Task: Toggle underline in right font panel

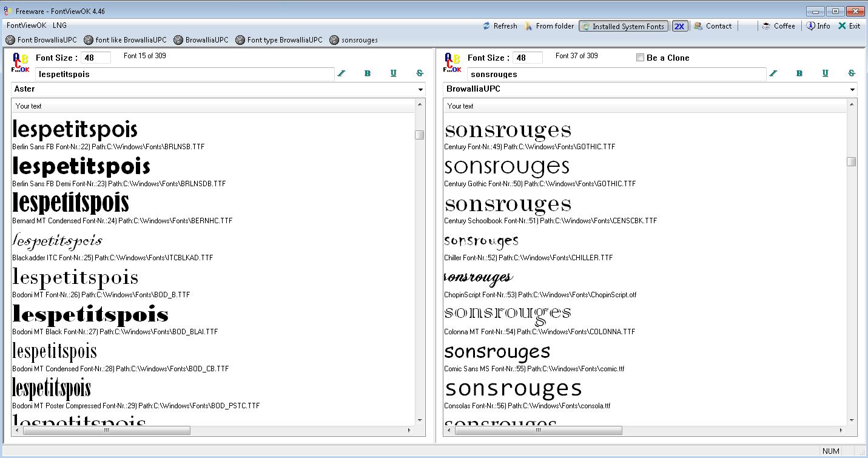Action: (x=825, y=73)
